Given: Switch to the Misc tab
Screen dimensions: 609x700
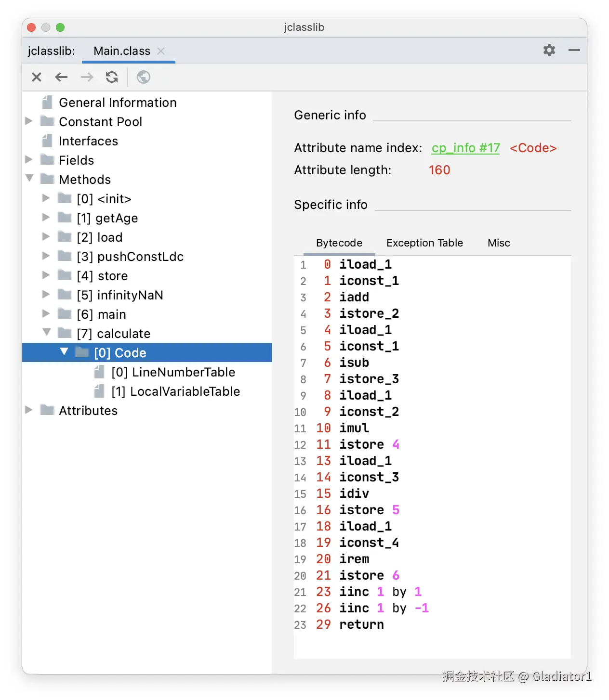Looking at the screenshot, I should pos(499,243).
